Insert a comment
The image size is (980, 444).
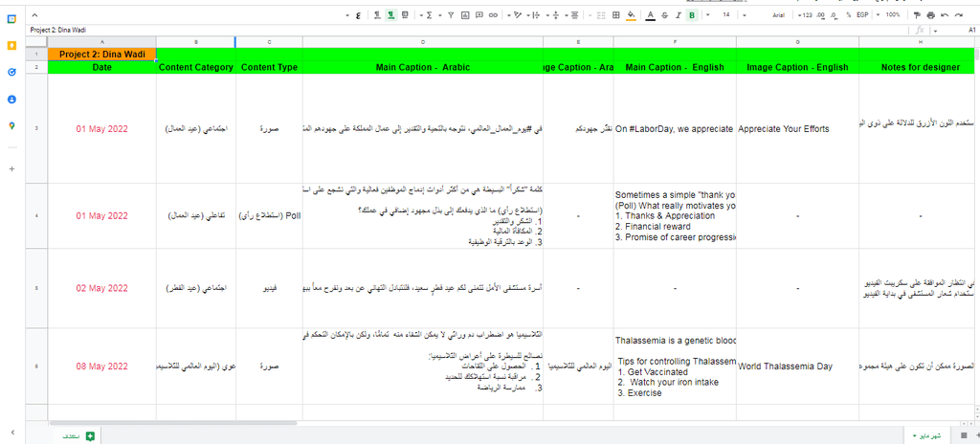pyautogui.click(x=479, y=15)
